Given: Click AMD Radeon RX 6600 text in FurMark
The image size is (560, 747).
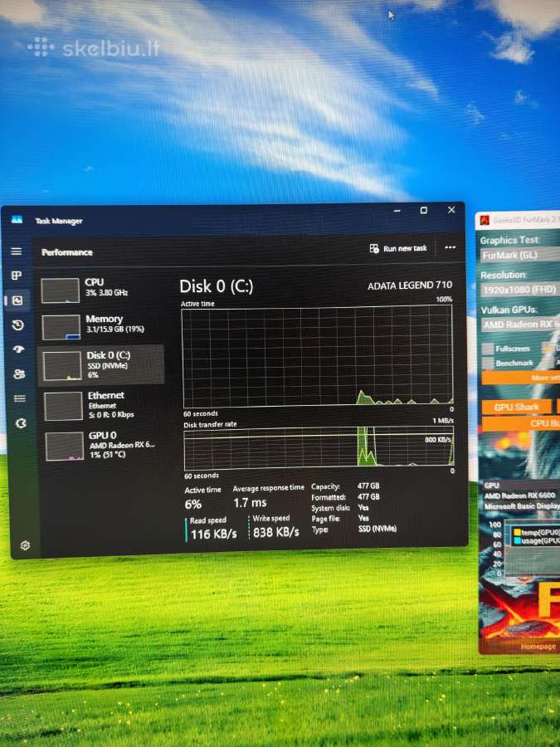Looking at the screenshot, I should point(519,496).
